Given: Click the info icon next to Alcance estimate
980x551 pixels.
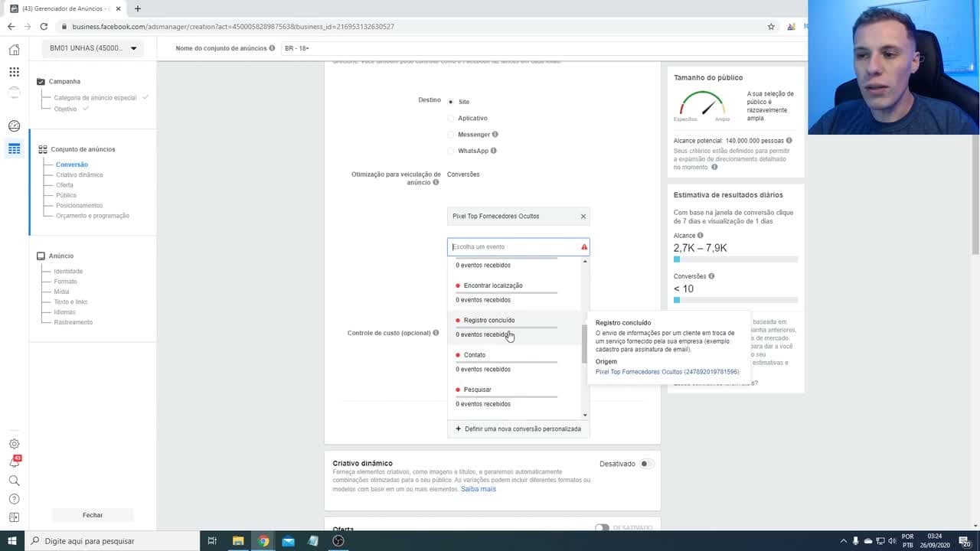Looking at the screenshot, I should point(701,236).
